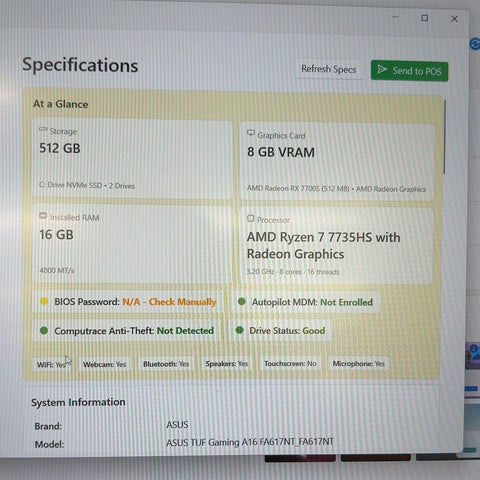Click the Microphone: Yes chip
This screenshot has width=480, height=480.
tap(359, 364)
